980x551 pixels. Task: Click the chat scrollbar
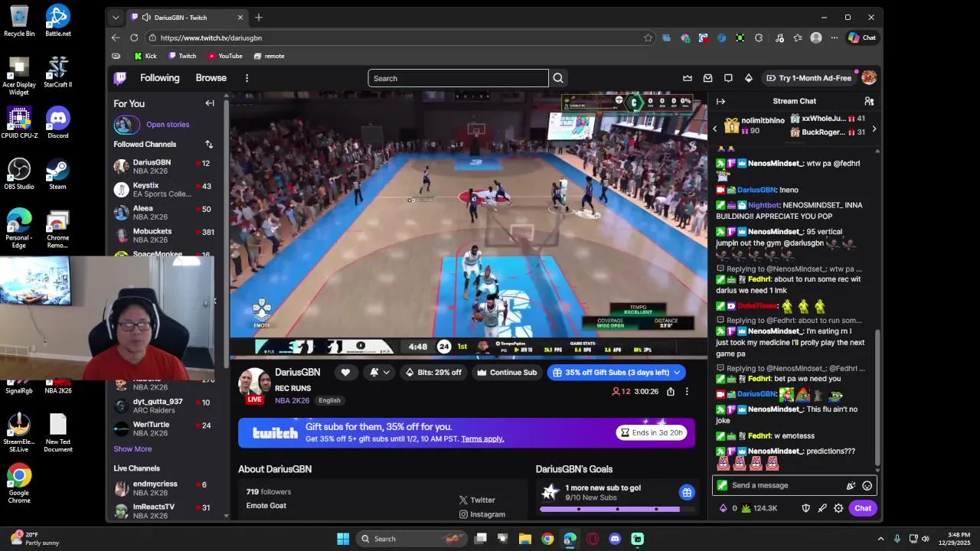[x=877, y=396]
